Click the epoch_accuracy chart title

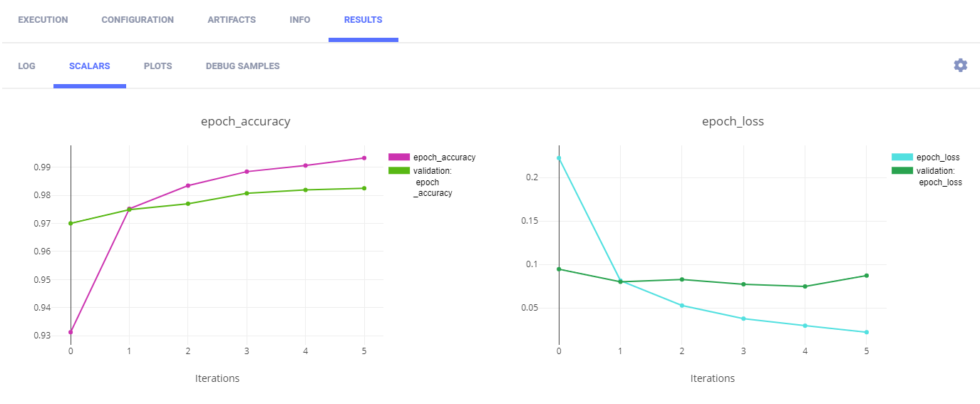coord(245,121)
